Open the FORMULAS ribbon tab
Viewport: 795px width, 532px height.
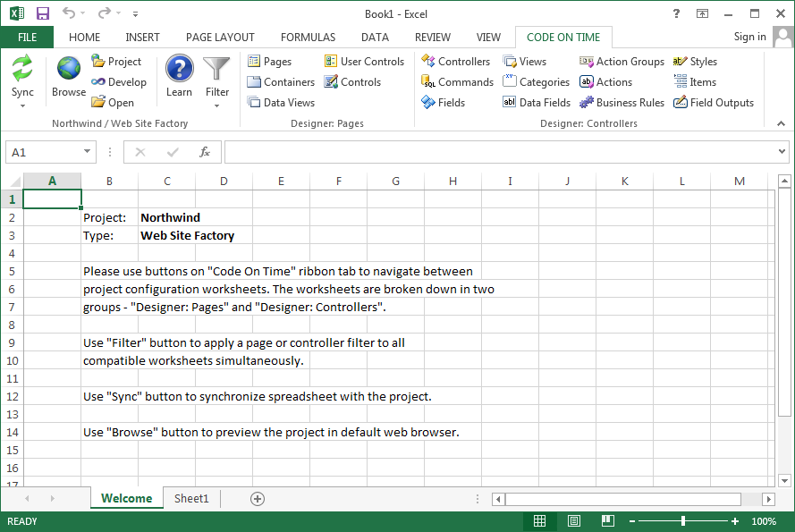[x=308, y=38]
